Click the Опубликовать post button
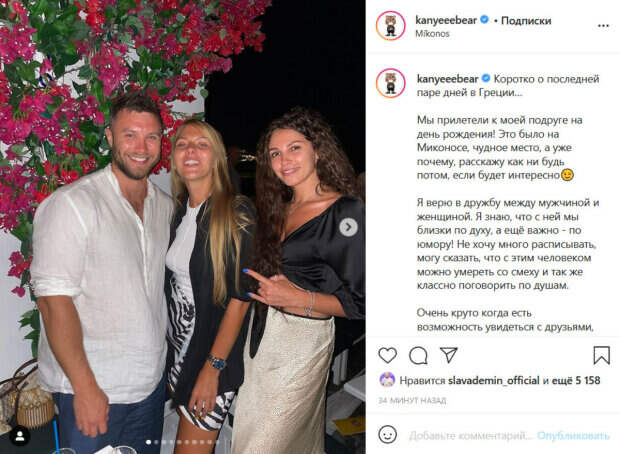The width and height of the screenshot is (620, 454). click(573, 435)
